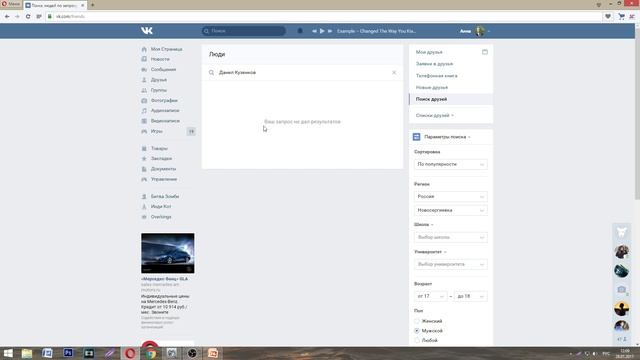Viewport: 640px width, 360px height.
Task: Click the magnifier icon in people search
Action: (211, 73)
